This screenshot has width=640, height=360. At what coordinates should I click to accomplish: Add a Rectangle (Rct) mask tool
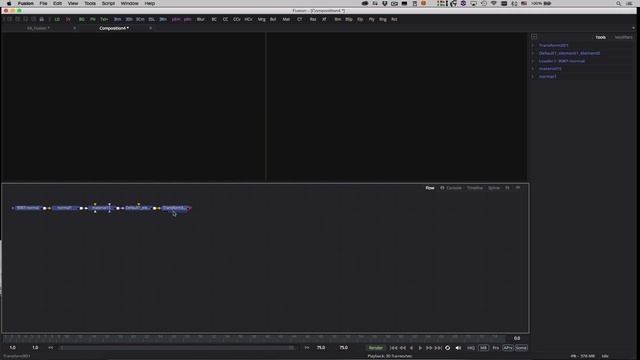click(394, 19)
